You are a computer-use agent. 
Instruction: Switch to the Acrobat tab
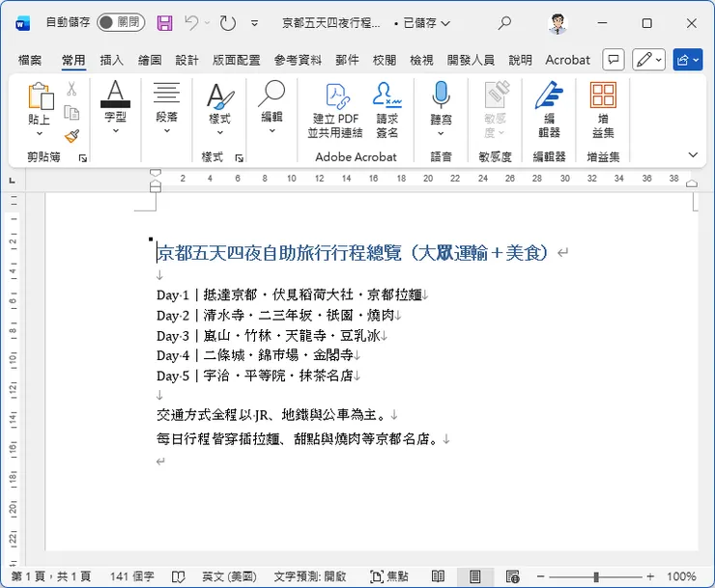tap(568, 60)
